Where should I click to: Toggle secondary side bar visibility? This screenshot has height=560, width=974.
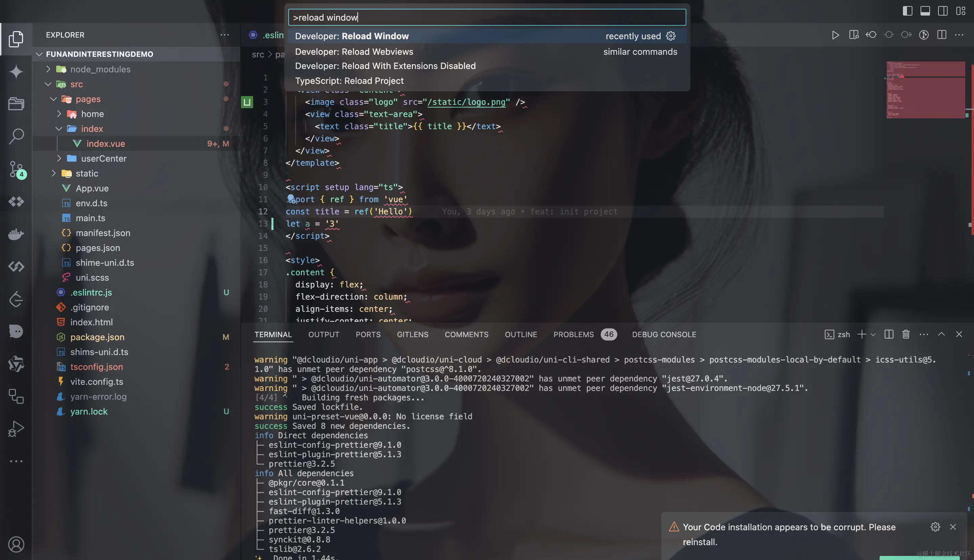point(943,11)
